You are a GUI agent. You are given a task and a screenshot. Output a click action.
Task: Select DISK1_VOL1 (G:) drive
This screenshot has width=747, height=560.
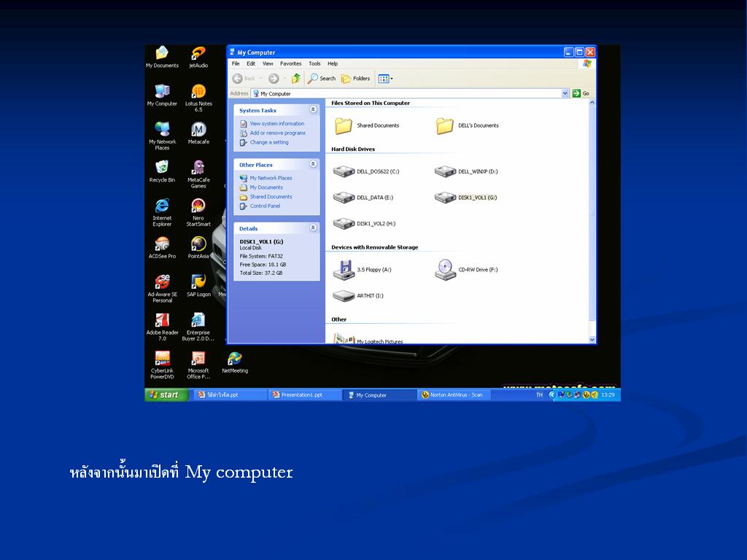[x=465, y=197]
